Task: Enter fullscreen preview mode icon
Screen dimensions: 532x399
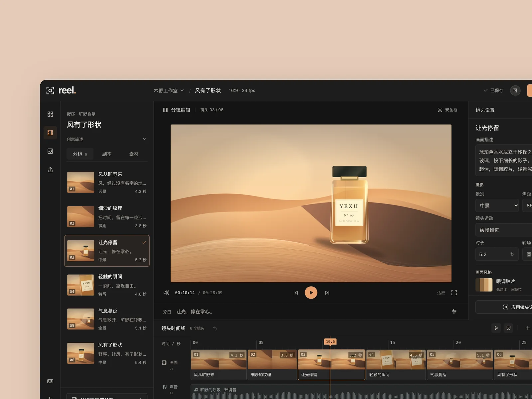Action: tap(454, 293)
